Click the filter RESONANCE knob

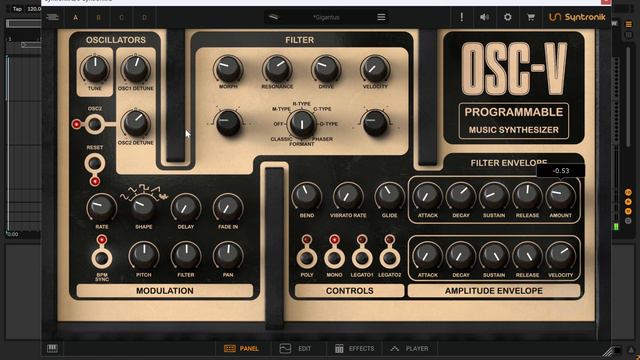[277, 69]
